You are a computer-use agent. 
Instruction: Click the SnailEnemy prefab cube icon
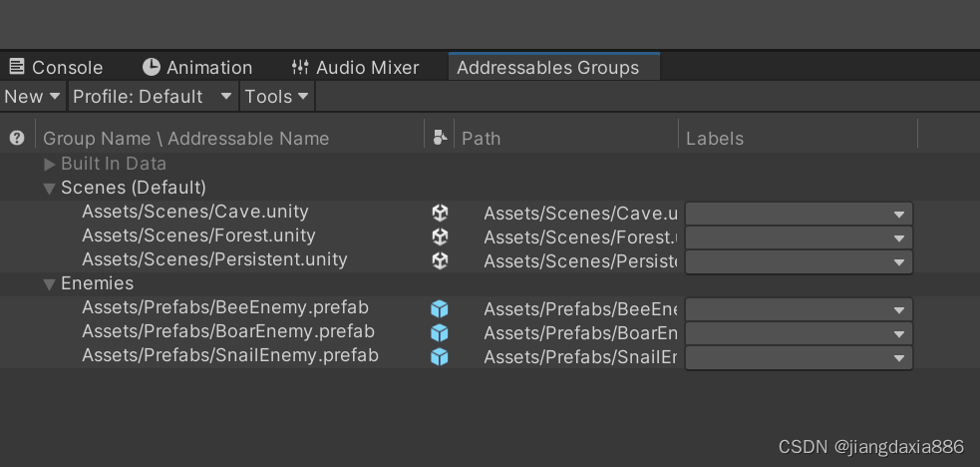tap(440, 357)
